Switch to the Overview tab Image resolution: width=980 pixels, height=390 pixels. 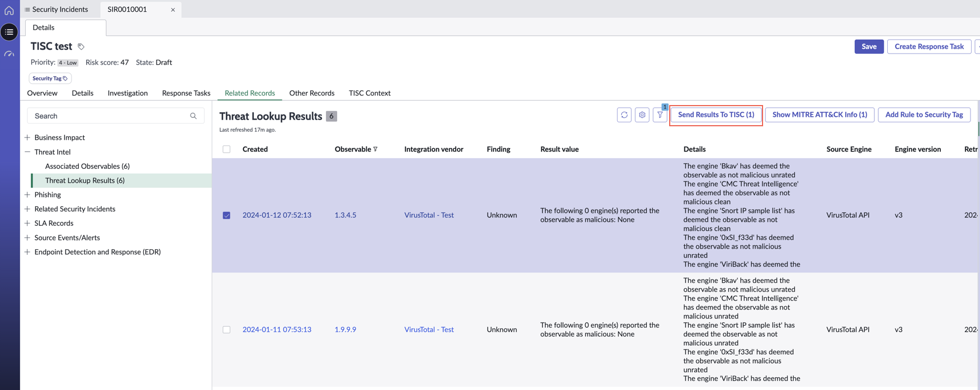(x=42, y=93)
